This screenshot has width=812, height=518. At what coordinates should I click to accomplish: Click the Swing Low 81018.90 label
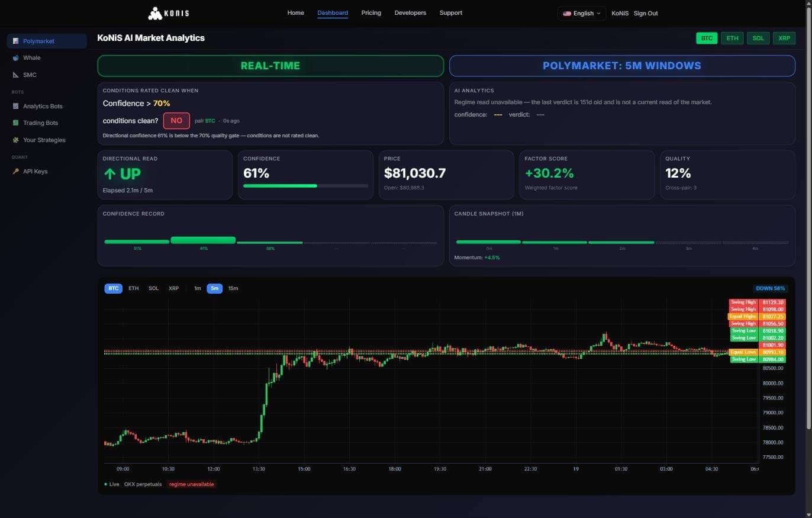click(758, 330)
